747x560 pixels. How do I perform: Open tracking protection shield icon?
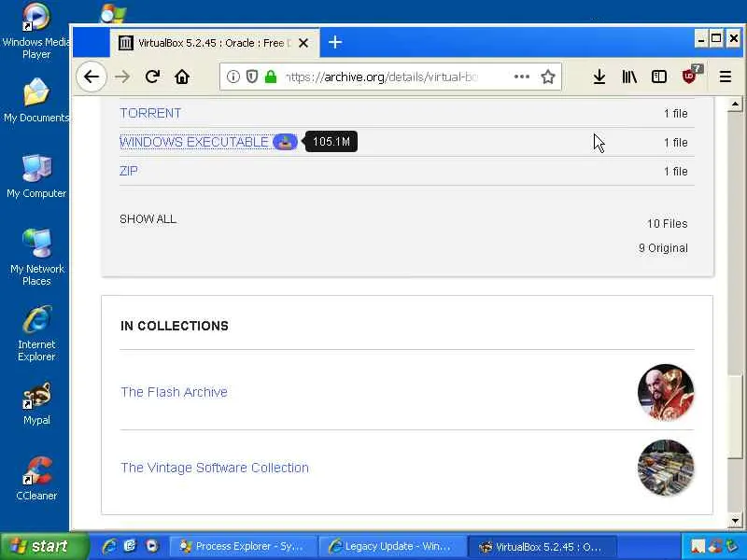click(252, 77)
